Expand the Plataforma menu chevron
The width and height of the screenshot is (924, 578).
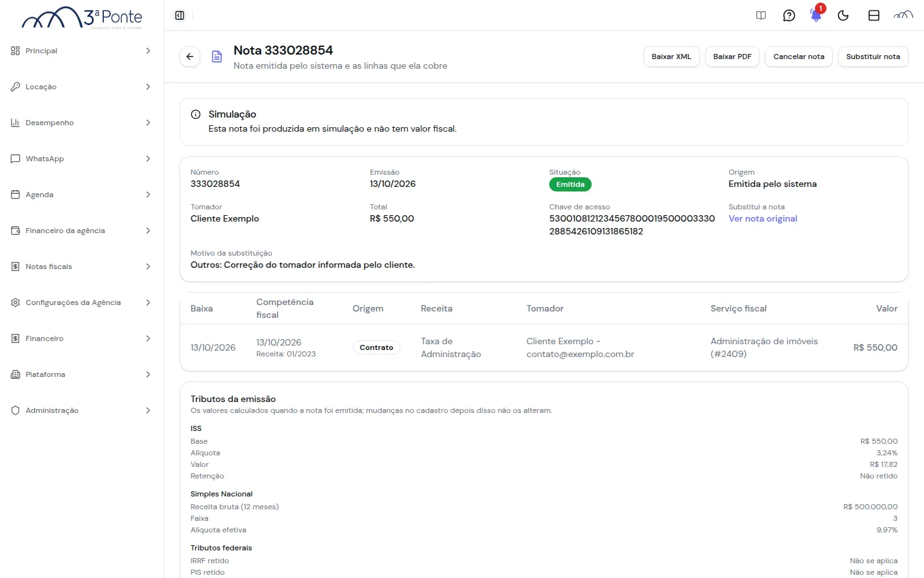(148, 374)
